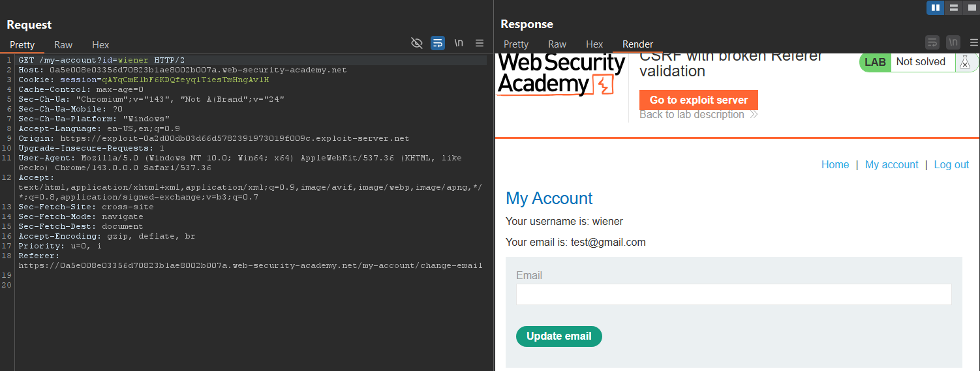Toggle non-printable \n display in Request

pos(459,43)
